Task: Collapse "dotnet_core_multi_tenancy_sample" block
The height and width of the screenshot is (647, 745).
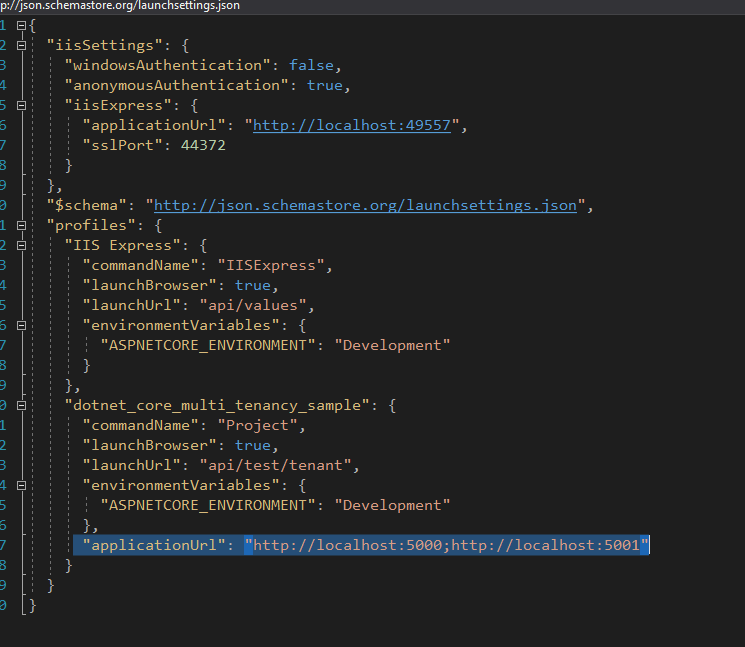Action: click(x=21, y=406)
